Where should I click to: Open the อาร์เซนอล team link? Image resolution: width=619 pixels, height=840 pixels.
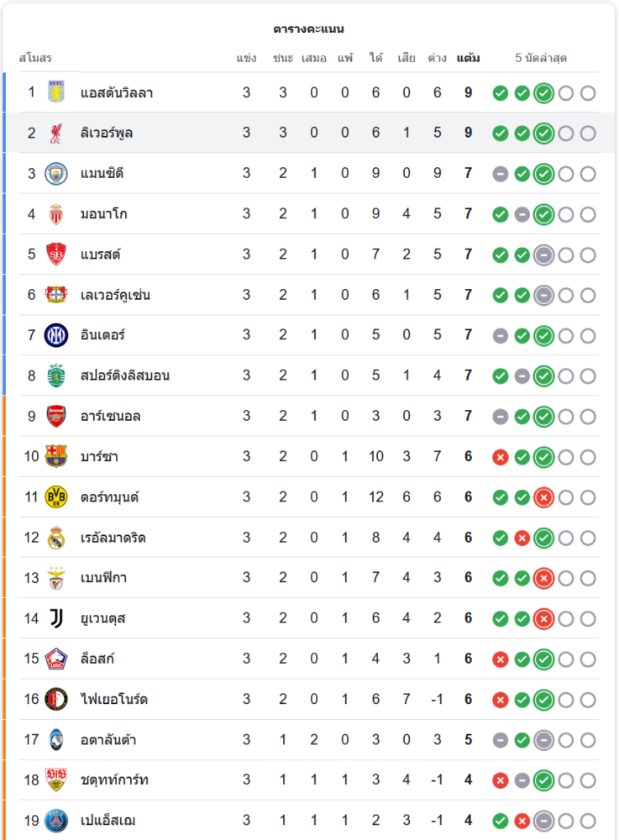pyautogui.click(x=110, y=416)
